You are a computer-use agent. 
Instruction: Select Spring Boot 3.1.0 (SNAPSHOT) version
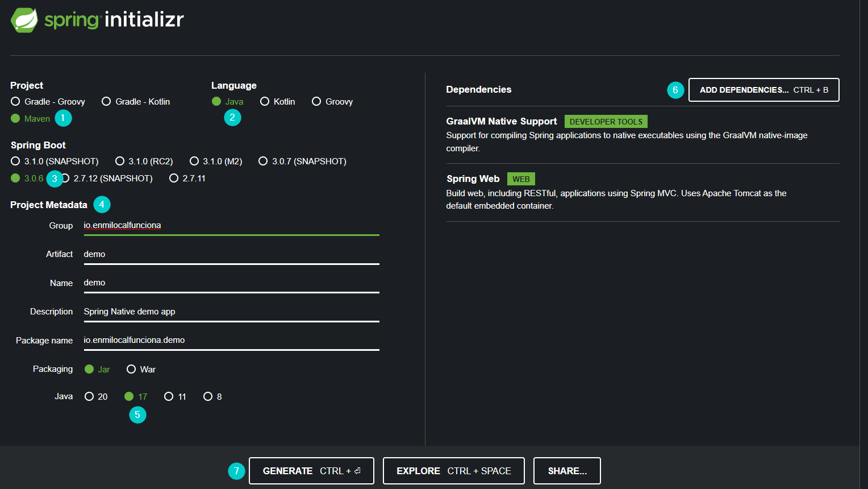point(55,161)
